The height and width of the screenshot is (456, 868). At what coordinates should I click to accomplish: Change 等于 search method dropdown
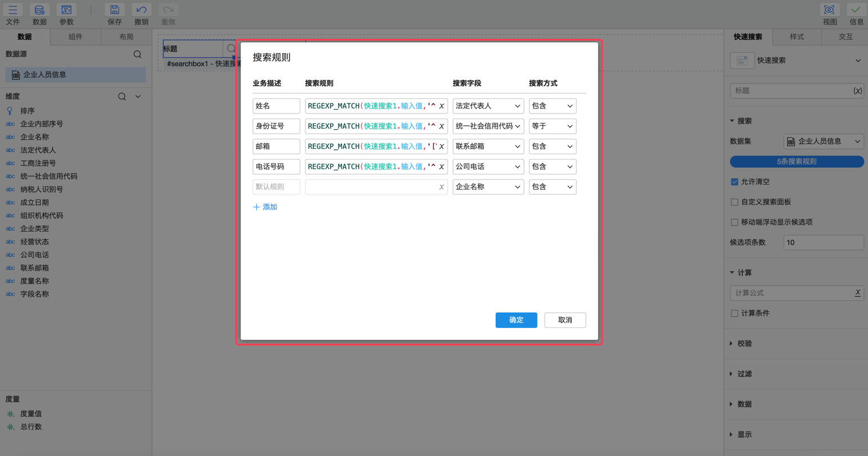click(x=552, y=126)
